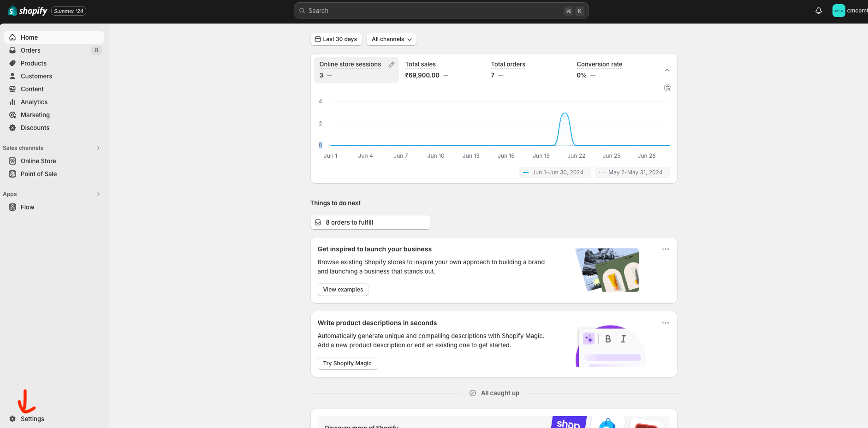Screen dimensions: 868x428
Task: Expand the Apps section chevron
Action: pyautogui.click(x=98, y=194)
